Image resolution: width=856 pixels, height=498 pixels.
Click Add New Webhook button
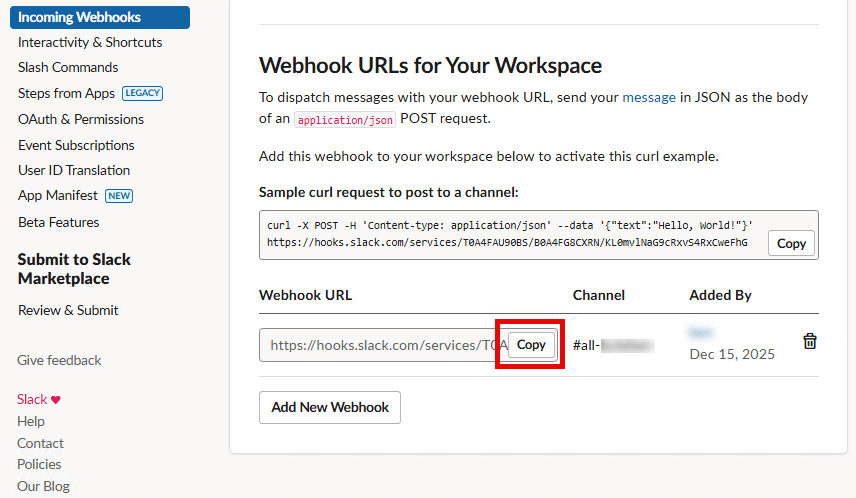tap(329, 408)
